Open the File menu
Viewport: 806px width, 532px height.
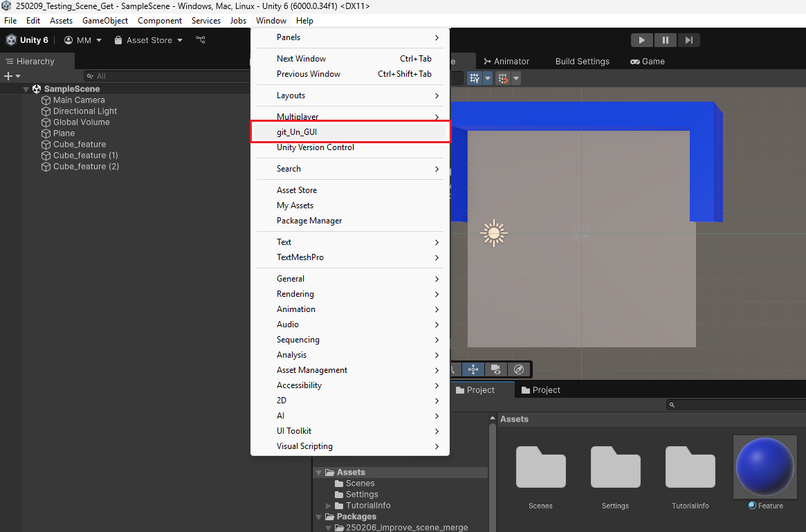(x=10, y=21)
